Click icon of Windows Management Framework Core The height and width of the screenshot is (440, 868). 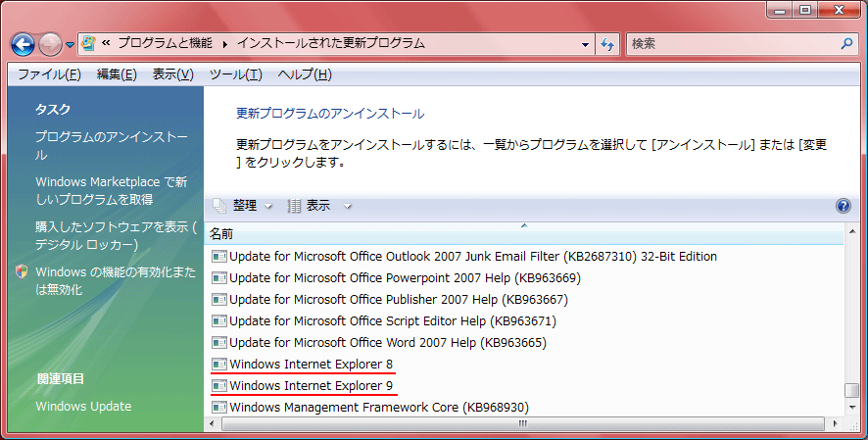[219, 408]
